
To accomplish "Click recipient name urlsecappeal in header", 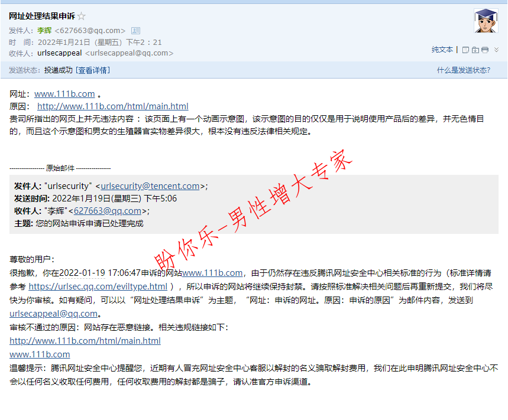I will [59, 53].
